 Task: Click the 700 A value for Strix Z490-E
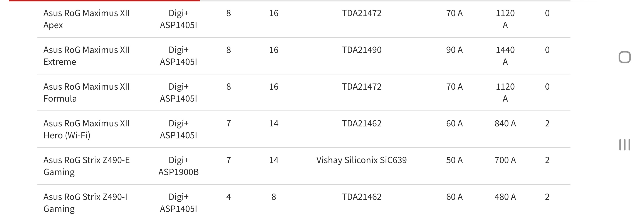[505, 160]
